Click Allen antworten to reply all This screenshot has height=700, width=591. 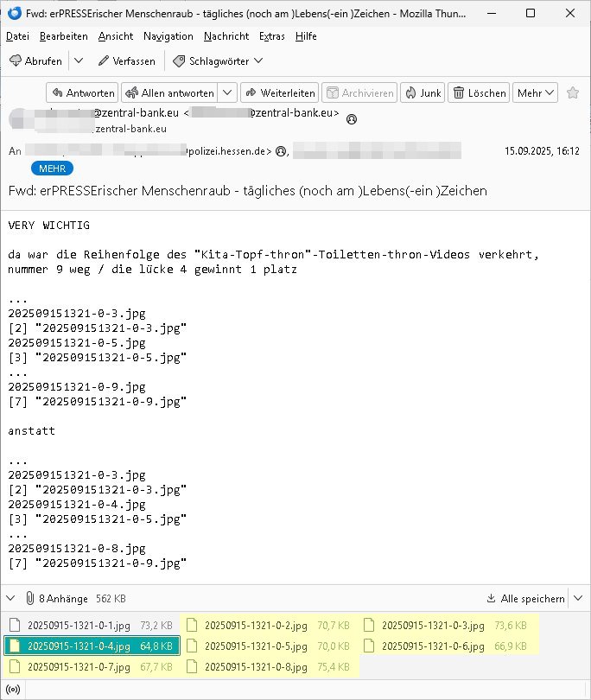(x=169, y=92)
